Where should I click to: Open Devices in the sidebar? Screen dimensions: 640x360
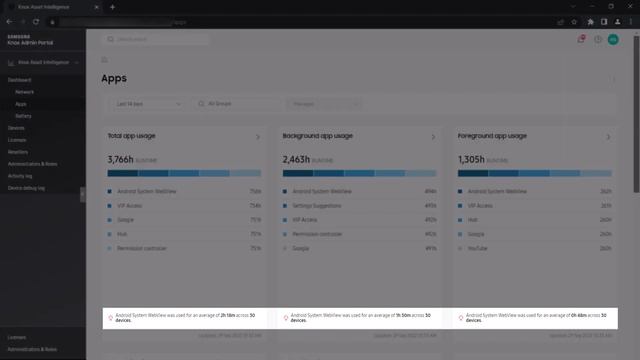click(16, 128)
